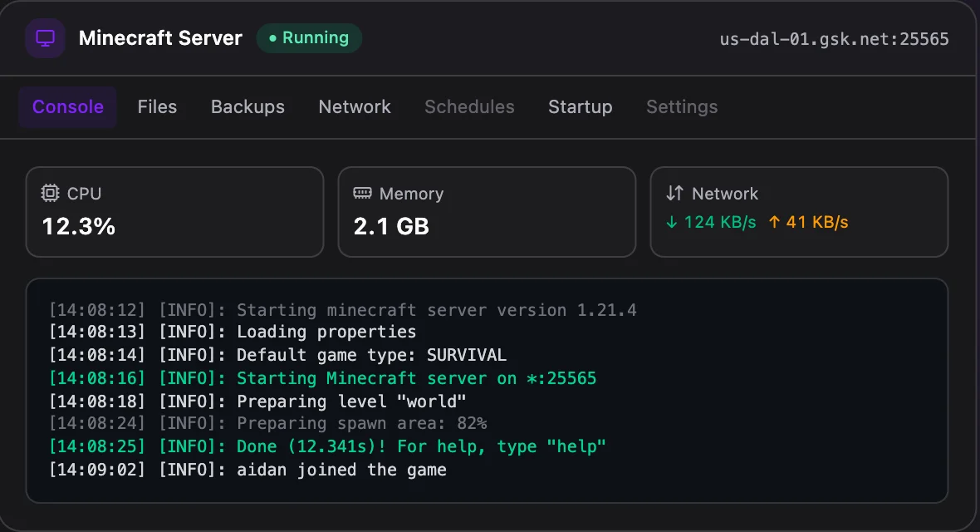Click the Memory RAM icon
The height and width of the screenshot is (532, 980).
click(x=362, y=193)
